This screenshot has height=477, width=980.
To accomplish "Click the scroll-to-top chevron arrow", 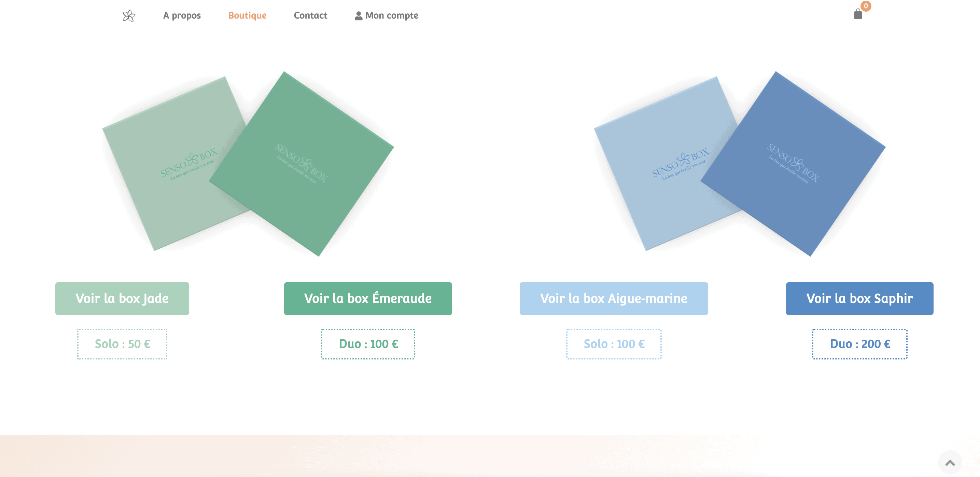I will coord(950,463).
